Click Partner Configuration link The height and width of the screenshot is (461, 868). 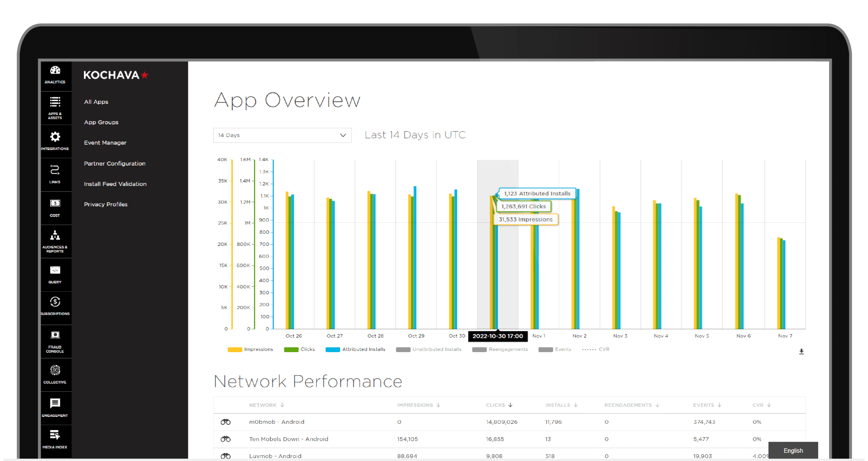(x=115, y=163)
